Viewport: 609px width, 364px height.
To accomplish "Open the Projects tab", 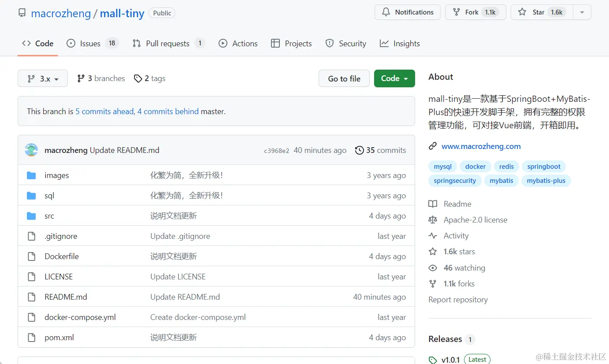I will [292, 43].
